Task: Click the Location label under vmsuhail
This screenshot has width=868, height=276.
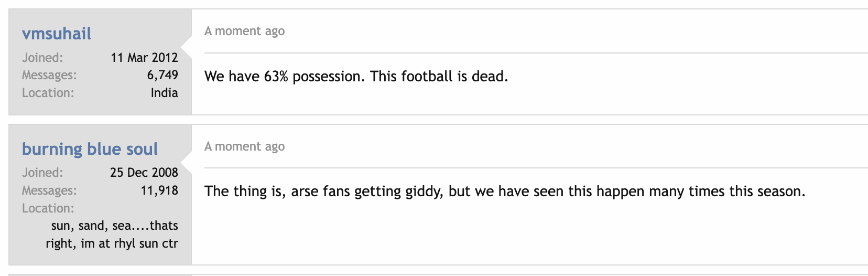Action: click(x=48, y=93)
